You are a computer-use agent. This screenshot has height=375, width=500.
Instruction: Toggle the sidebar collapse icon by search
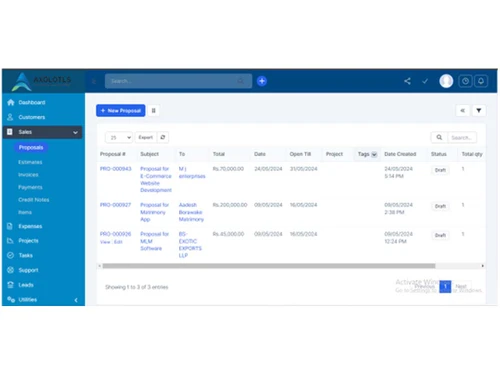(x=94, y=81)
